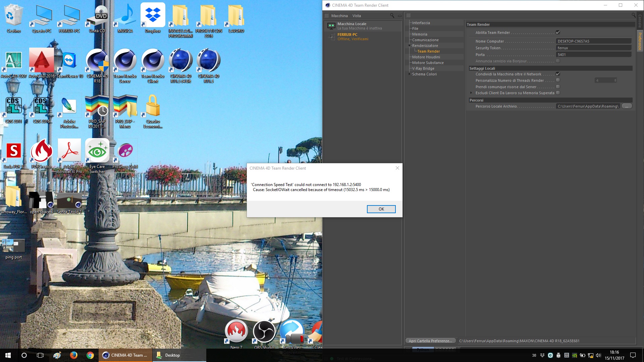Click the machine list search magnifier icon
The height and width of the screenshot is (362, 644).
coord(392,15)
